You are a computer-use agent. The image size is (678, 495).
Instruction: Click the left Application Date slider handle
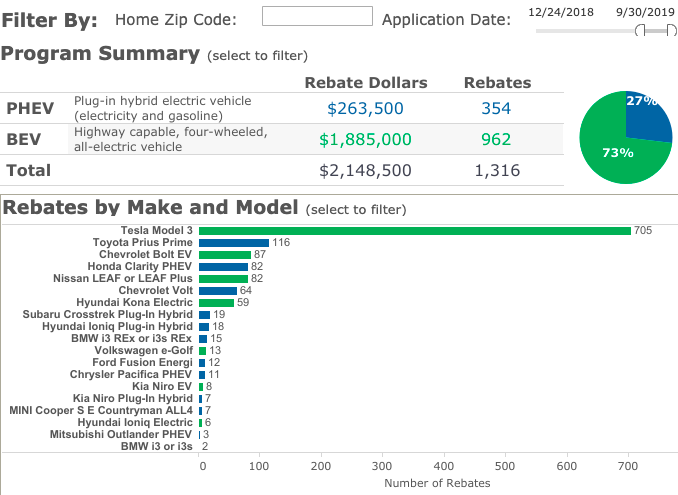point(640,30)
